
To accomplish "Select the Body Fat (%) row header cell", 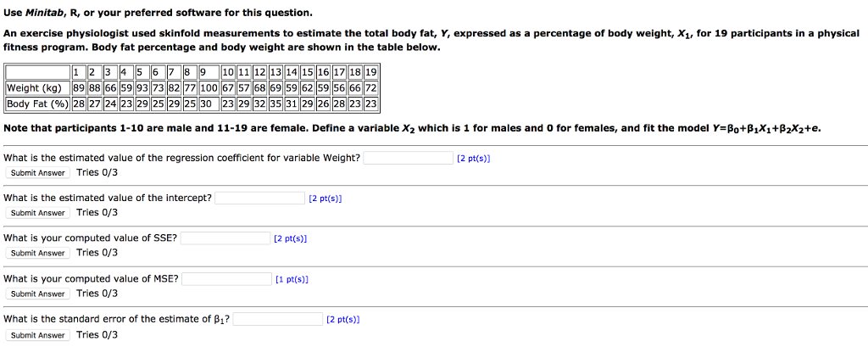I will 37,104.
